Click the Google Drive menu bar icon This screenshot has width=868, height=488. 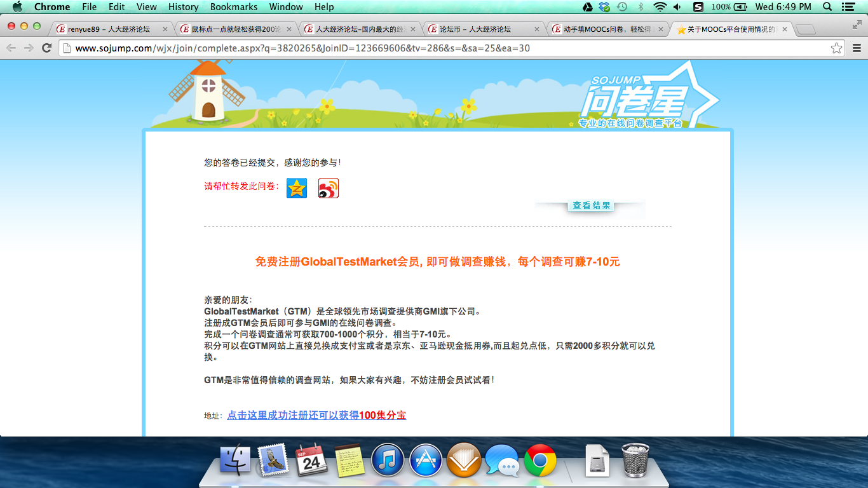[587, 7]
